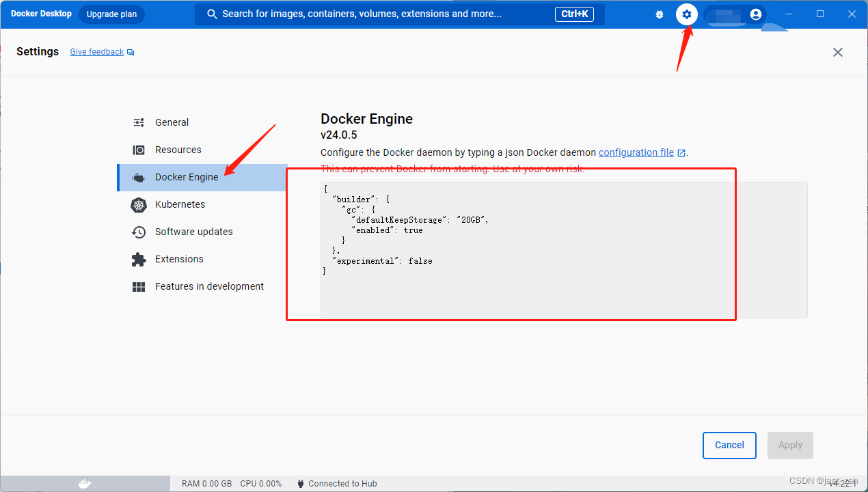868x492 pixels.
Task: Click the Resources sidebar icon
Action: [138, 150]
